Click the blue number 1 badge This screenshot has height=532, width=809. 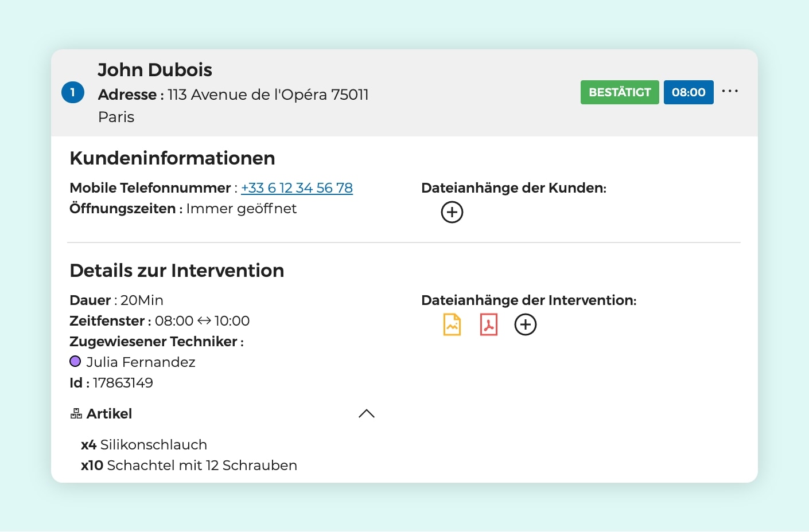click(x=73, y=92)
